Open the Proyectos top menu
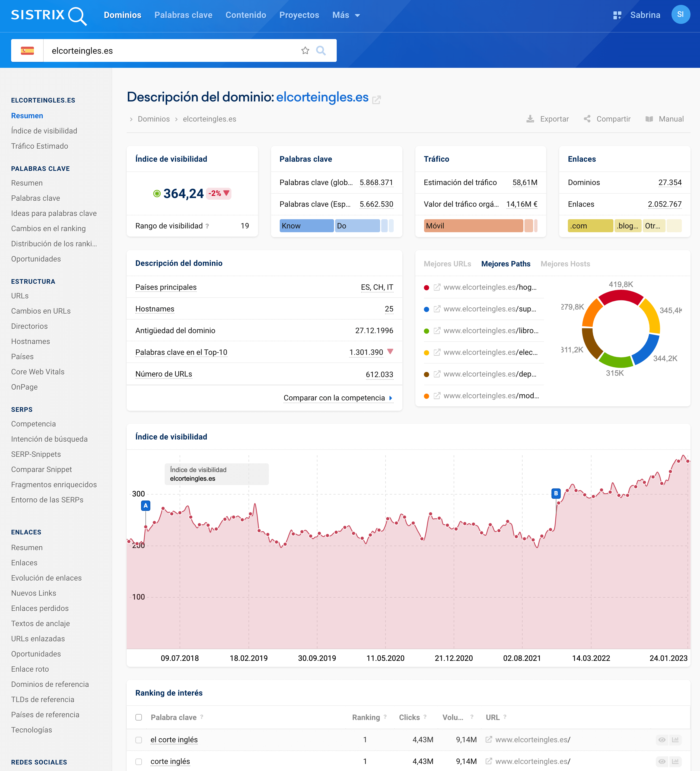 [299, 15]
